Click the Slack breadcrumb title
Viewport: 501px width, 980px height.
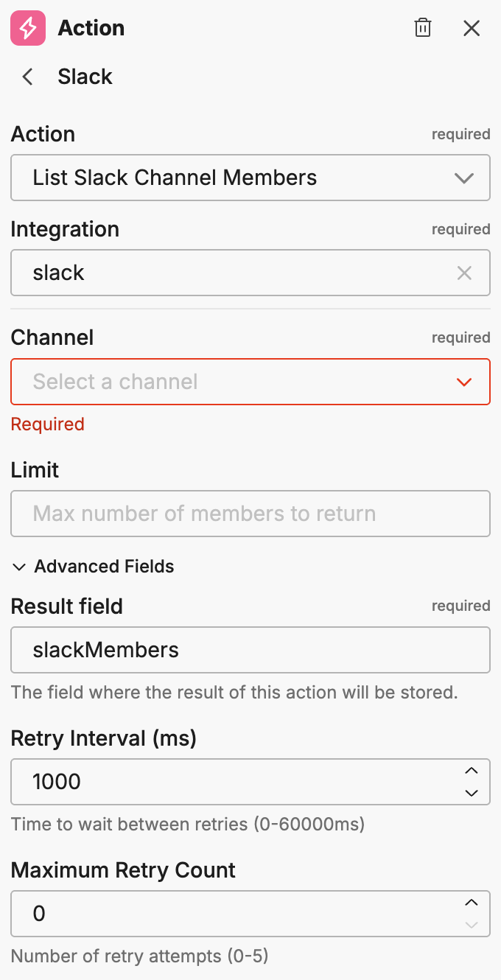coord(85,77)
